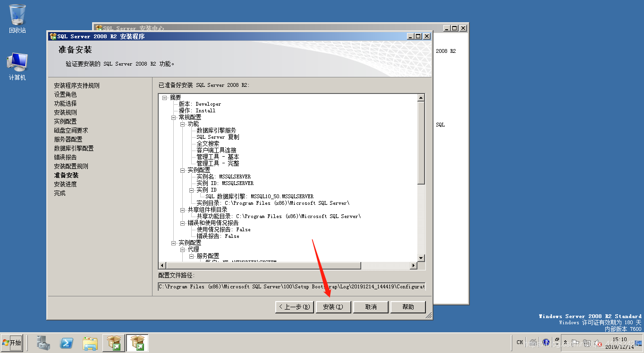Collapse the 共享组件根目录 node
The width and height of the screenshot is (644, 353).
(x=182, y=210)
